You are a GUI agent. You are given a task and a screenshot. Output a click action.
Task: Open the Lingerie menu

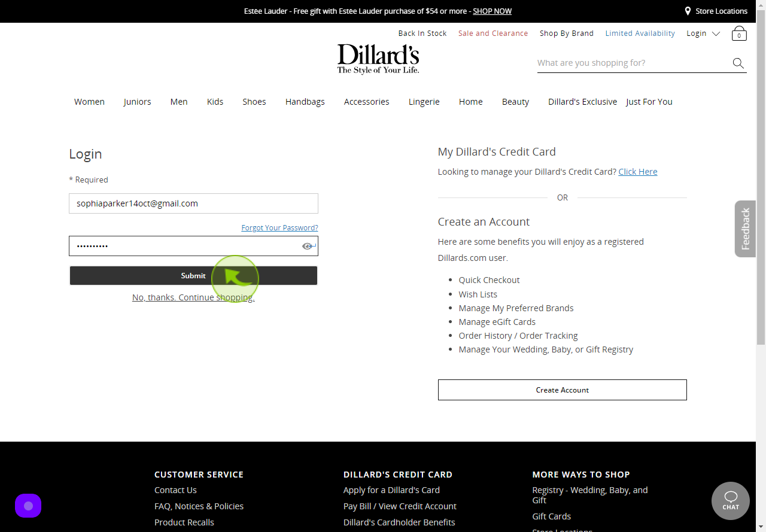tap(424, 102)
